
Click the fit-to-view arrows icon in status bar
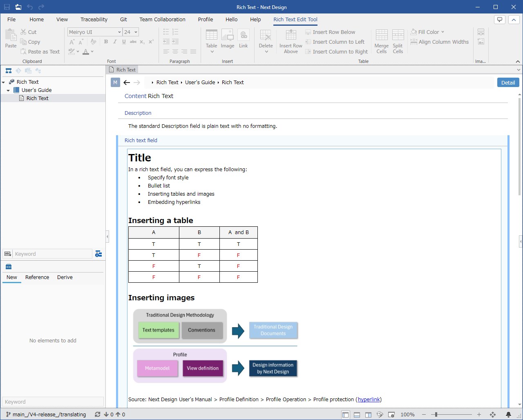click(493, 414)
